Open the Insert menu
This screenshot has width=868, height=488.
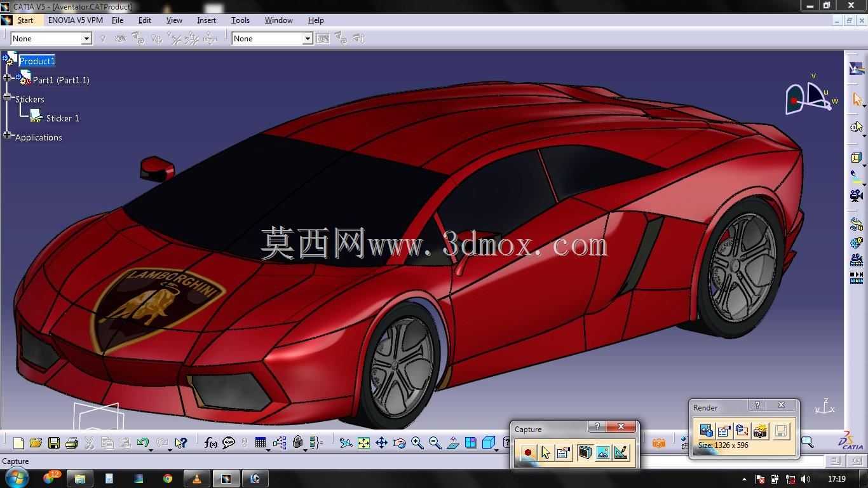tap(207, 20)
